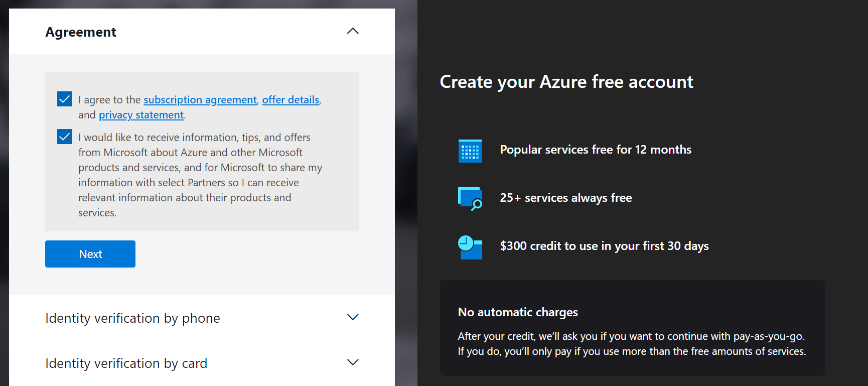Image resolution: width=868 pixels, height=386 pixels.
Task: Open the privacy statement link
Action: point(141,115)
